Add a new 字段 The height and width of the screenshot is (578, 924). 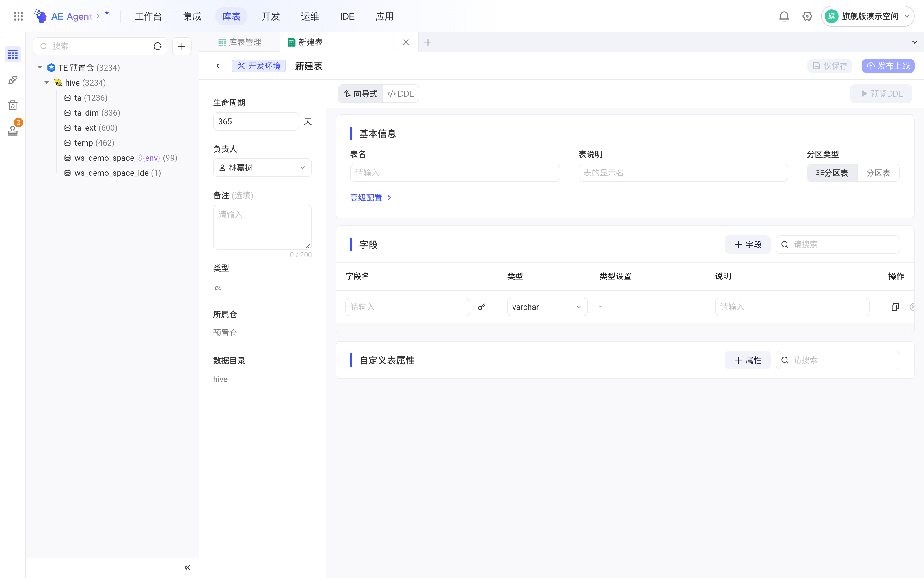[748, 244]
